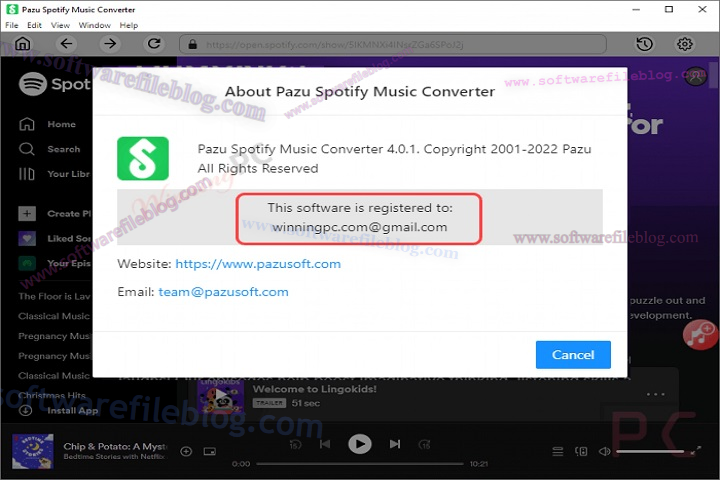Open conversion history clock icon
Viewport: 720px width, 480px height.
(644, 44)
